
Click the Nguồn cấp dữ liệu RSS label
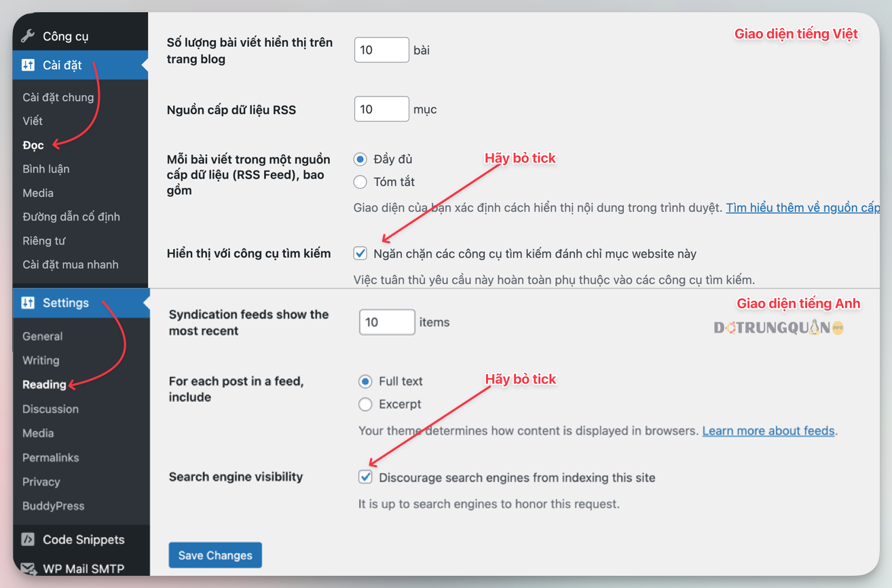tap(231, 109)
